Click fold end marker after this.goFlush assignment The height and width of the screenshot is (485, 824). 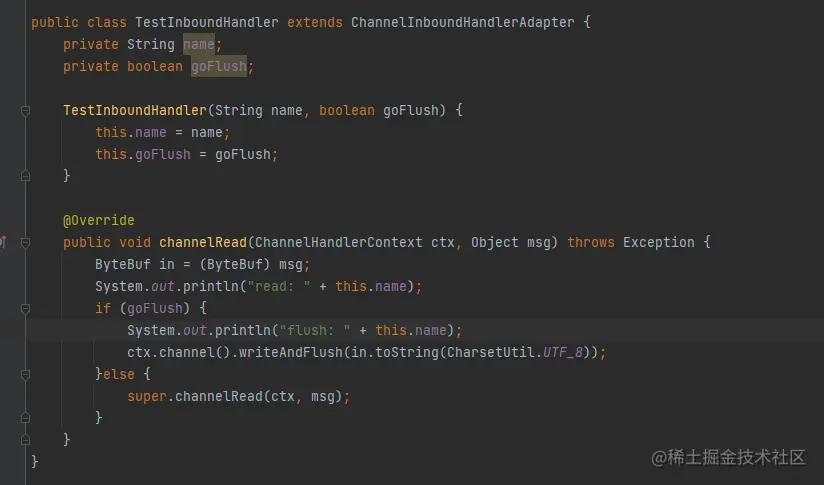pyautogui.click(x=25, y=176)
